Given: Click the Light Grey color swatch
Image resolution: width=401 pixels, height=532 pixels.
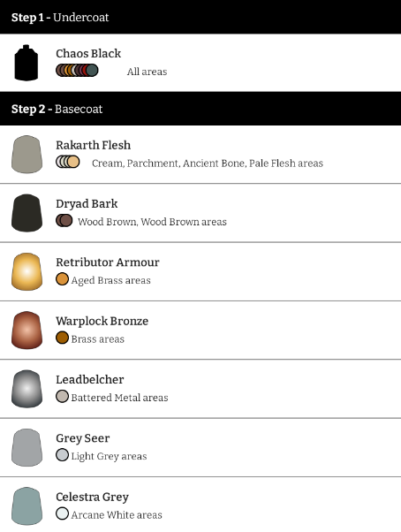Looking at the screenshot, I should coord(62,455).
